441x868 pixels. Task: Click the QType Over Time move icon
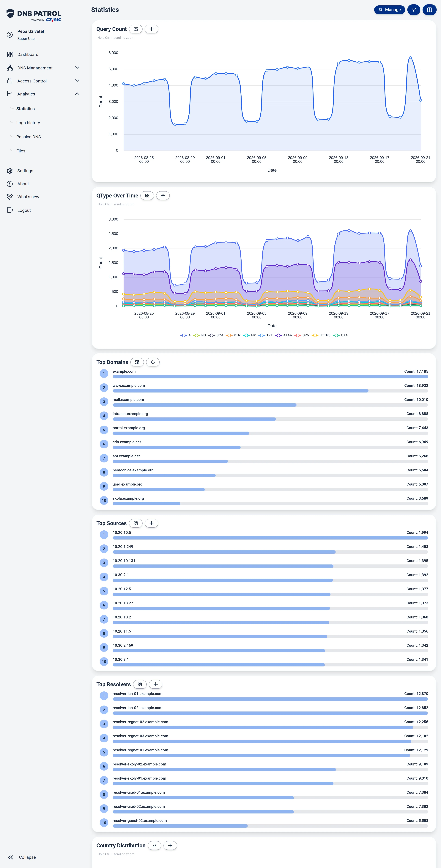(163, 195)
